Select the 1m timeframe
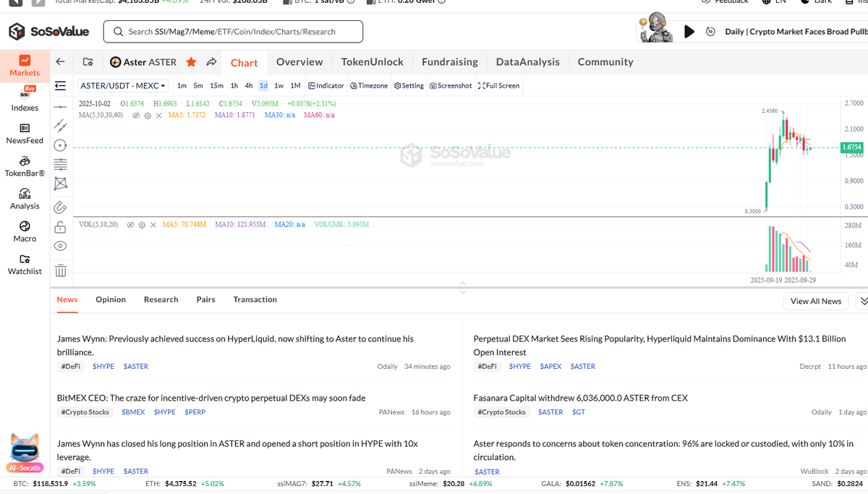This screenshot has width=868, height=494. [182, 85]
